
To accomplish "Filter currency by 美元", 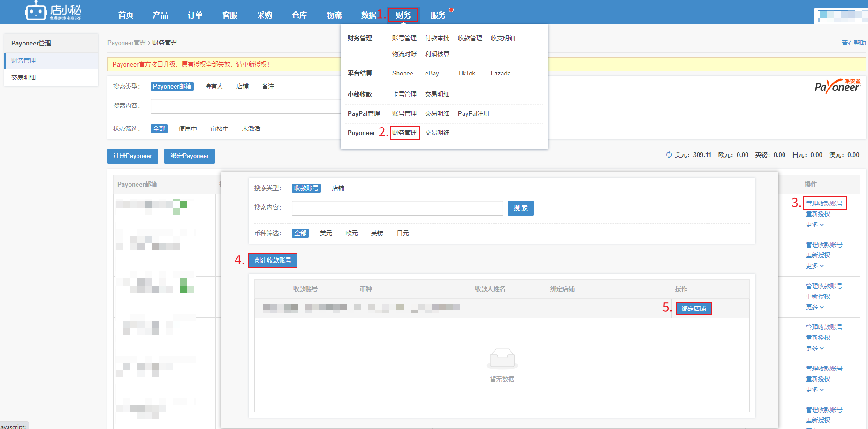I will coord(326,233).
